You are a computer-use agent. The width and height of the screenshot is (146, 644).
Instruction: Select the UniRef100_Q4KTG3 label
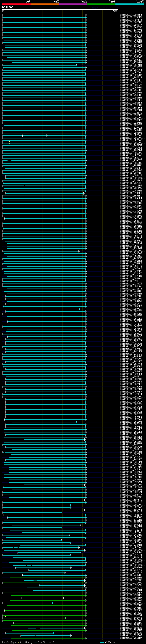point(131,291)
